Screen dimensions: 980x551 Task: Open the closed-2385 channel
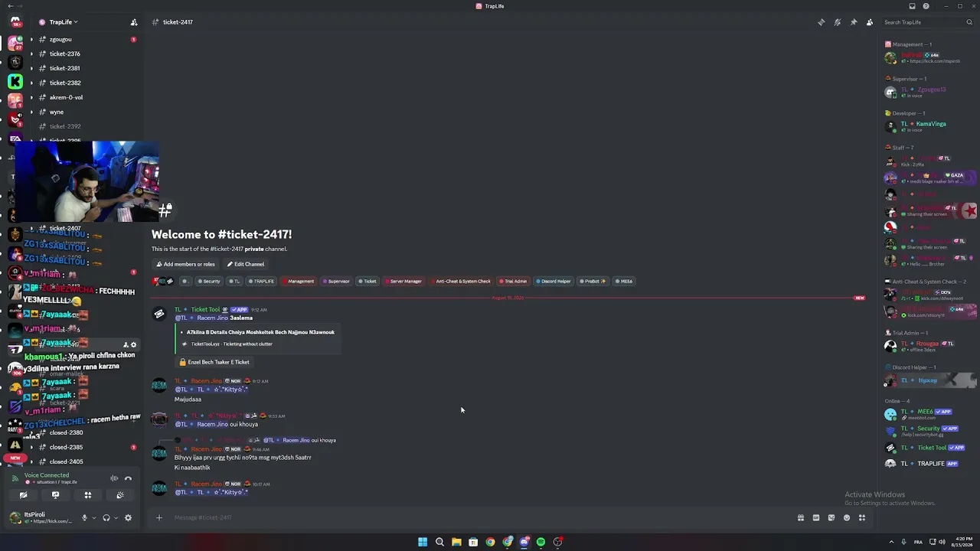(67, 447)
